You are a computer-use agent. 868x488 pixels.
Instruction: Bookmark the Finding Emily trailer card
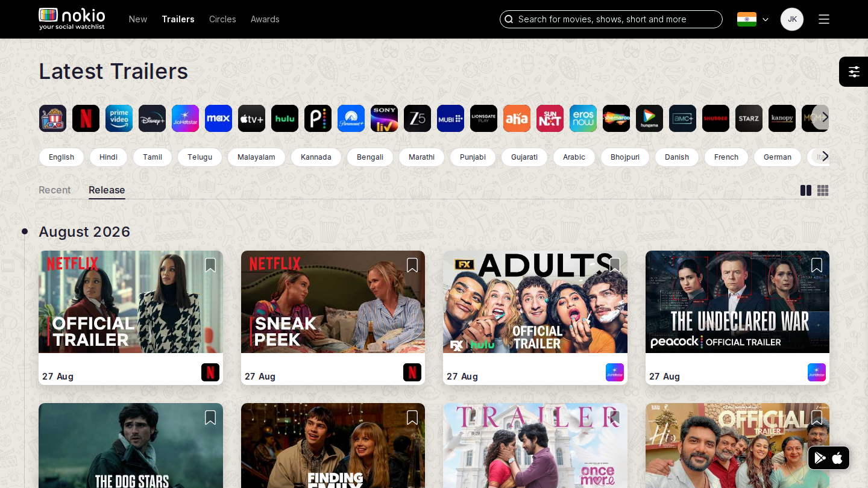(x=412, y=418)
